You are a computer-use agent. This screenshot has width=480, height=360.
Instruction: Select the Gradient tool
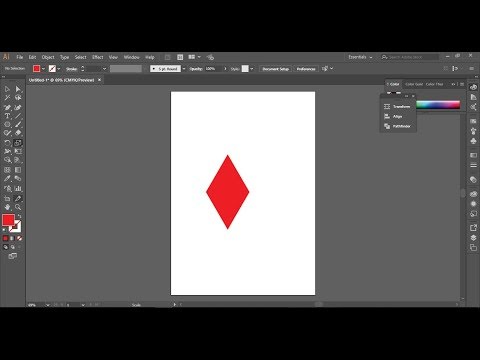tap(18, 170)
